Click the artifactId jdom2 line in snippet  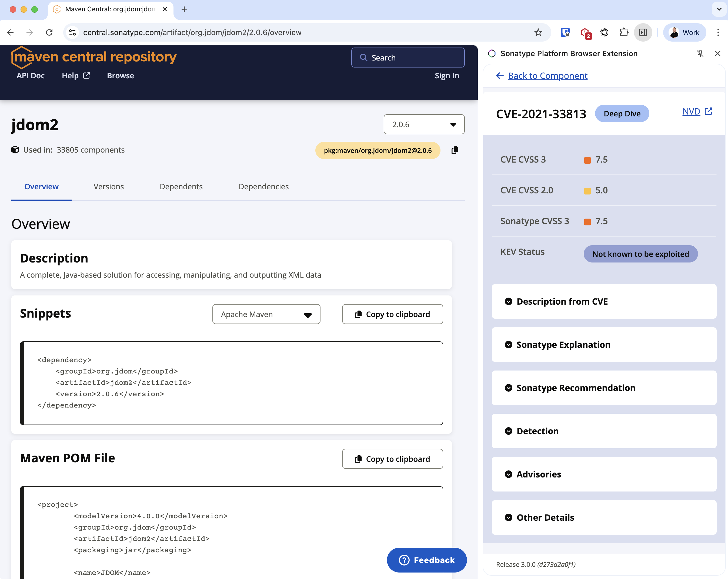pyautogui.click(x=123, y=382)
